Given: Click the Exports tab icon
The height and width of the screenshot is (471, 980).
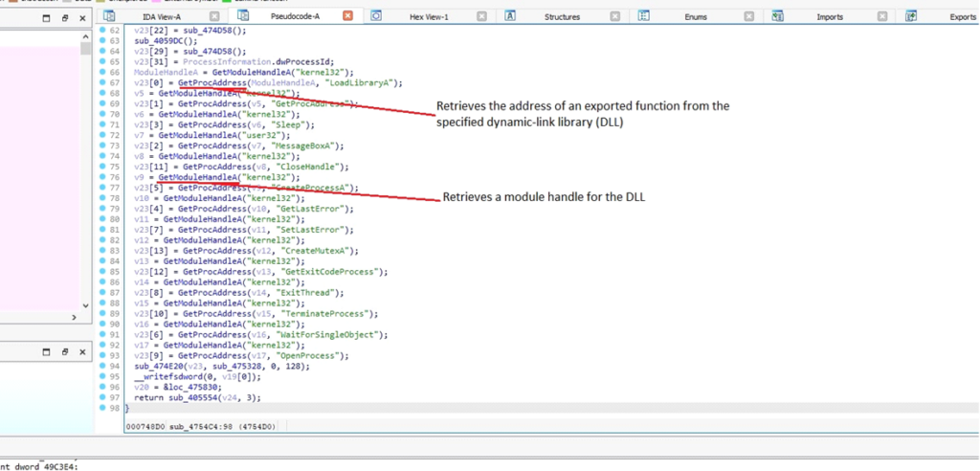Looking at the screenshot, I should [x=912, y=16].
